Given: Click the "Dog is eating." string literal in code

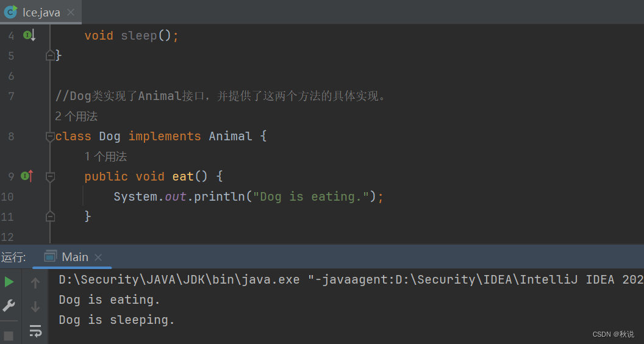Looking at the screenshot, I should click(311, 197).
